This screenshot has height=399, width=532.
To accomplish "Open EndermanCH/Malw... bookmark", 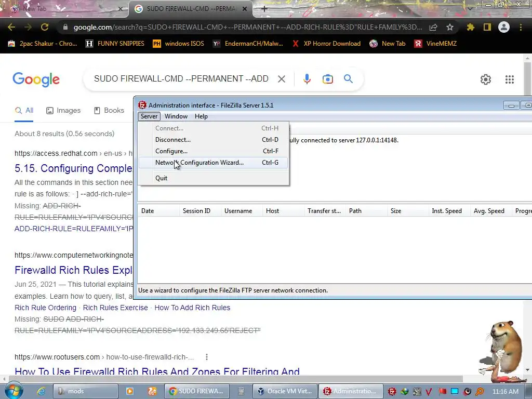I will click(x=248, y=44).
